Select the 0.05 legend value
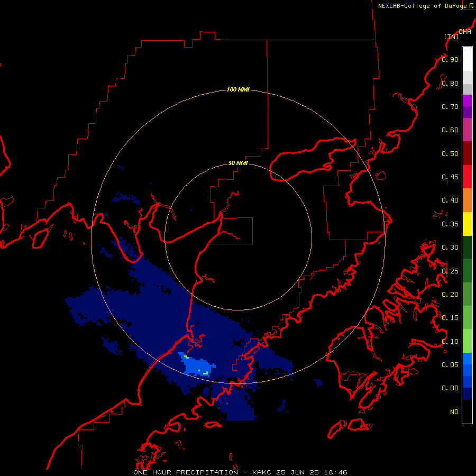The width and height of the screenshot is (476, 476). tap(450, 365)
